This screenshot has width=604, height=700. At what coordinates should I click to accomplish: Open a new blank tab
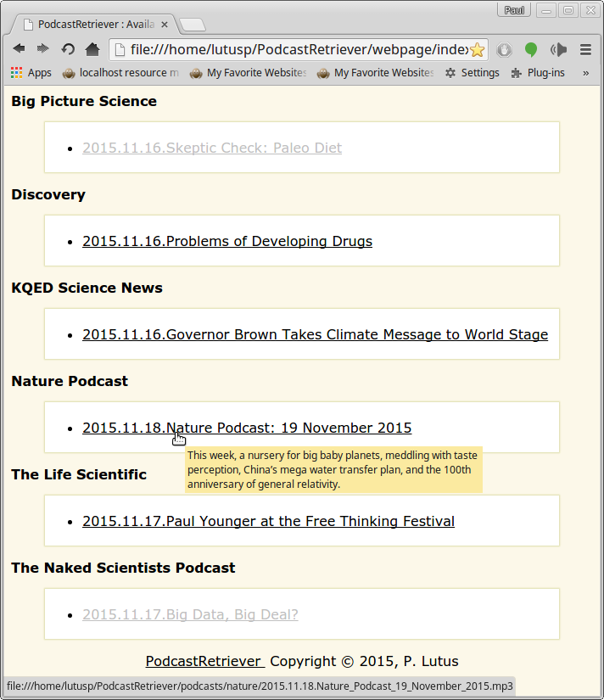tap(192, 25)
